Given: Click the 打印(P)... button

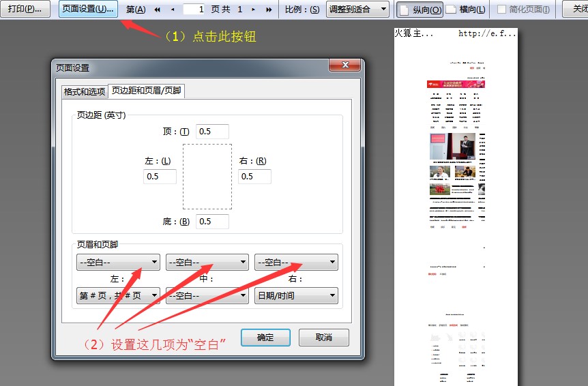Looking at the screenshot, I should click(x=25, y=9).
